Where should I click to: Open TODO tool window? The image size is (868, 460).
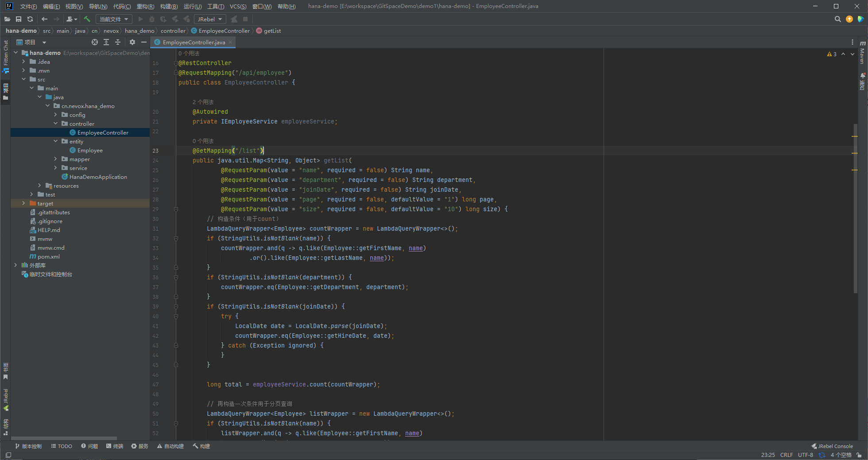coord(62,446)
